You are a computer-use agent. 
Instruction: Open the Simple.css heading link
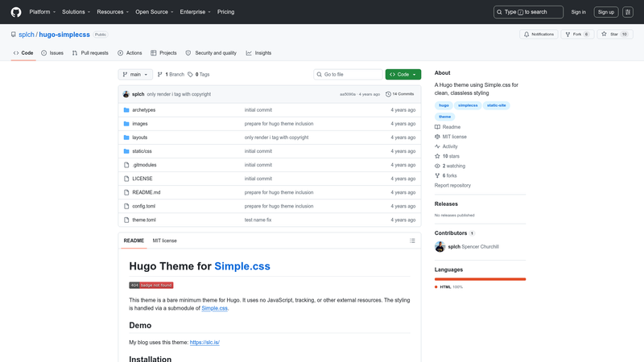tap(242, 266)
